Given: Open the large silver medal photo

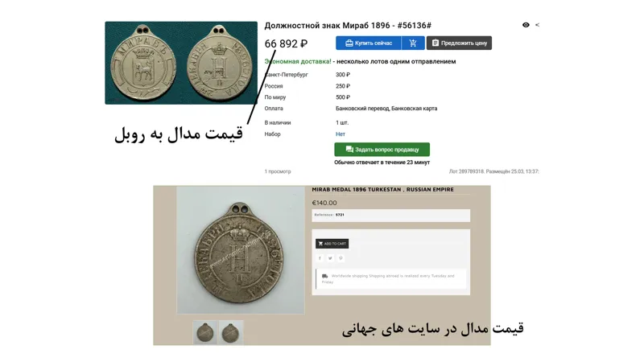Looking at the screenshot, I should click(241, 250).
